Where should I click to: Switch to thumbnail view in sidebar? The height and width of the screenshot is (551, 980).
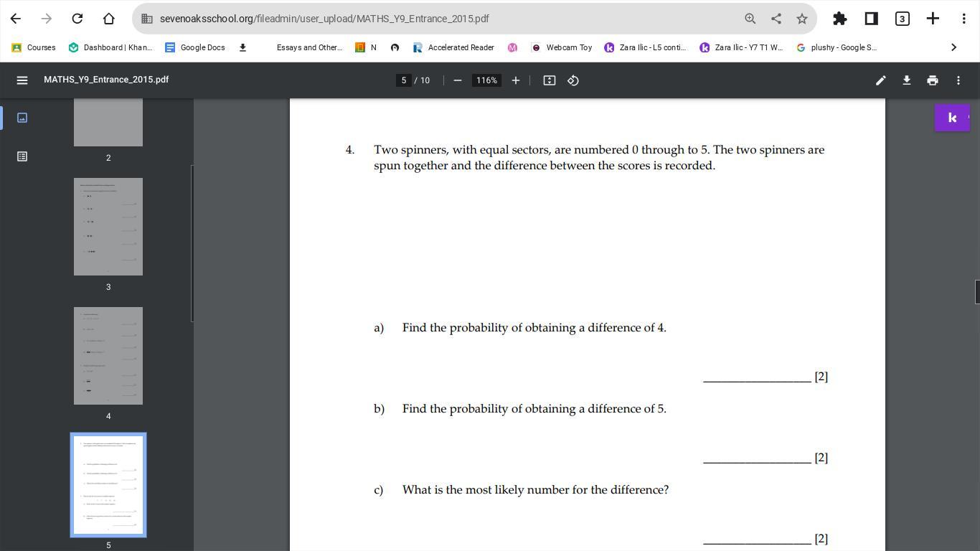(22, 118)
